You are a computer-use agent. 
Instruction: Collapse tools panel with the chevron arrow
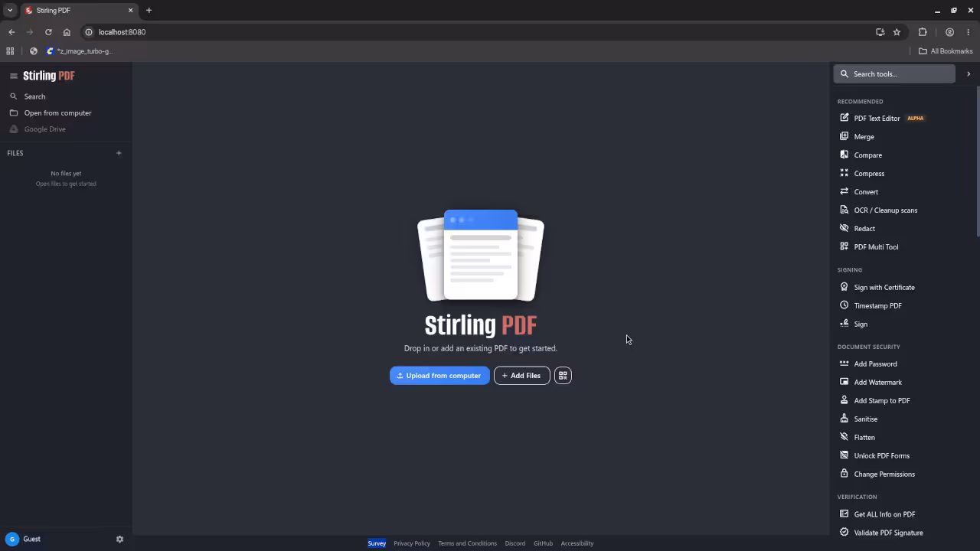[969, 74]
